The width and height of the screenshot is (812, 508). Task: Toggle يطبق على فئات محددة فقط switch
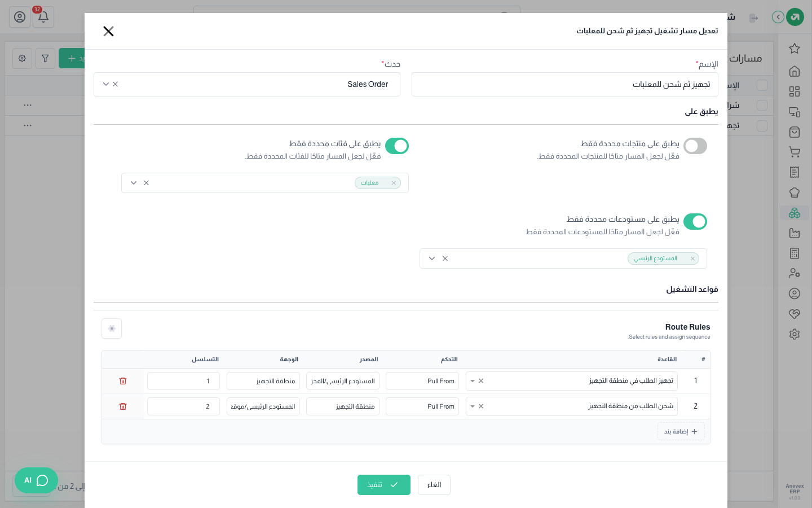tap(397, 146)
